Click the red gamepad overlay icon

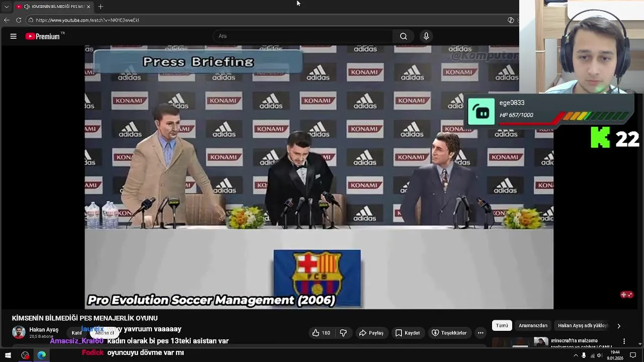[x=626, y=295]
